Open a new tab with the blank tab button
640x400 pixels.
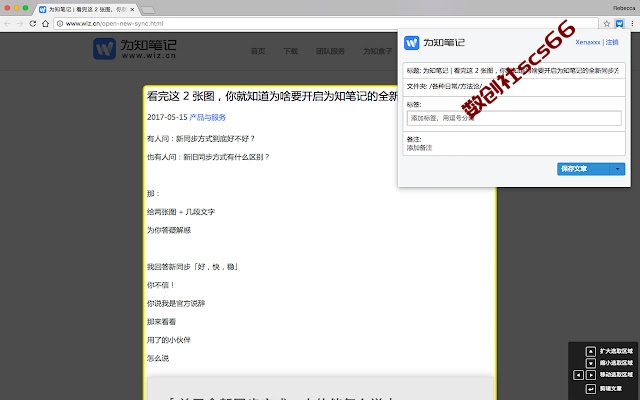click(147, 10)
